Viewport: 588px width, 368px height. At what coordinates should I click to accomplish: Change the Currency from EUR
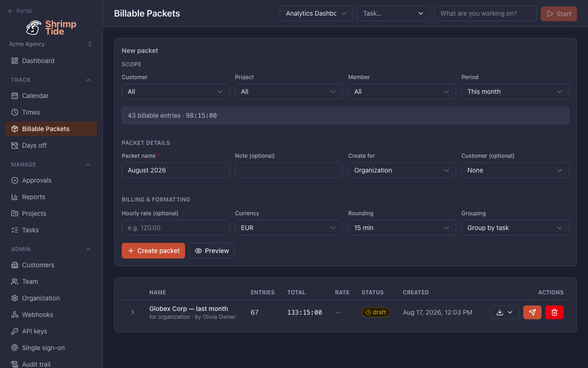pos(288,228)
